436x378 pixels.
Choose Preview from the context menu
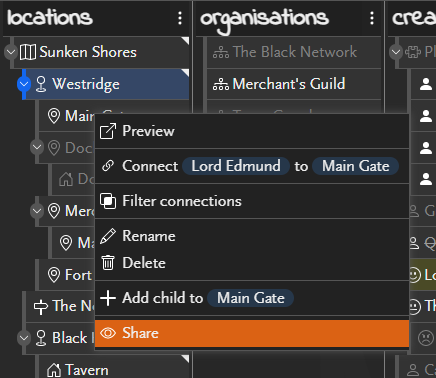pyautogui.click(x=252, y=131)
